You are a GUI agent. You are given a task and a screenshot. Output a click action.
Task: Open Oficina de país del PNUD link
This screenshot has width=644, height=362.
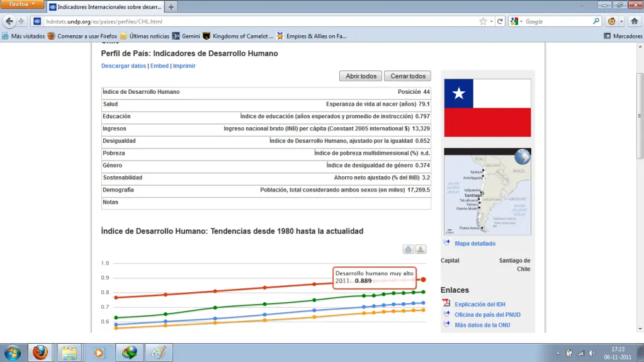(x=487, y=315)
